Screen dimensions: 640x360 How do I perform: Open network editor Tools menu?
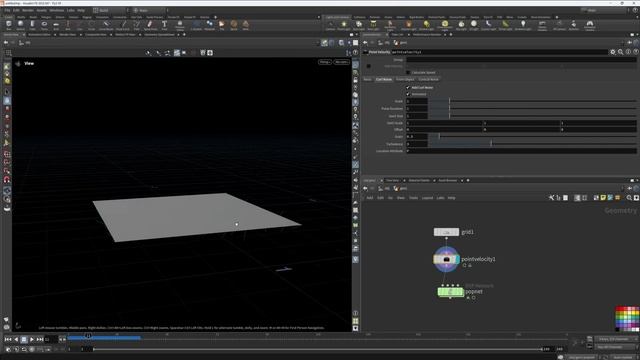tap(413, 198)
